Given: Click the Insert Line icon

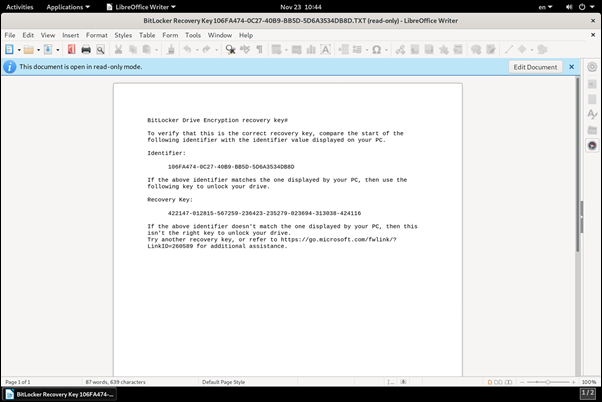Looking at the screenshot, I should point(509,50).
